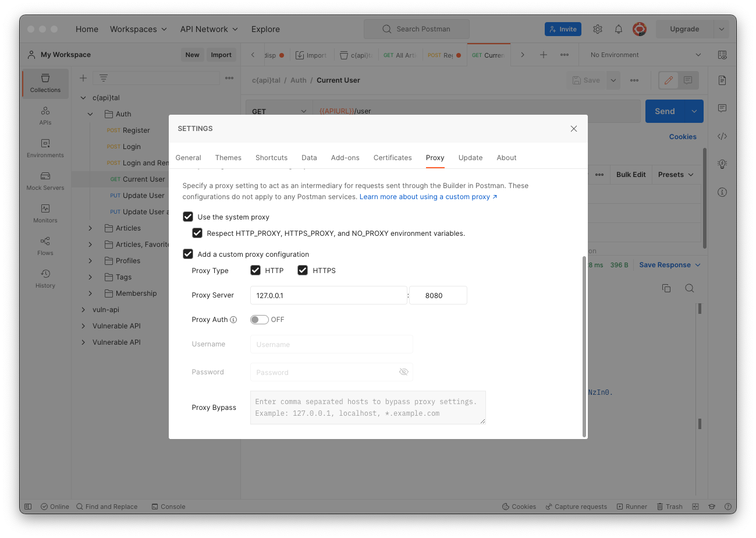756x538 pixels.
Task: Open the user avatar menu
Action: 640,29
